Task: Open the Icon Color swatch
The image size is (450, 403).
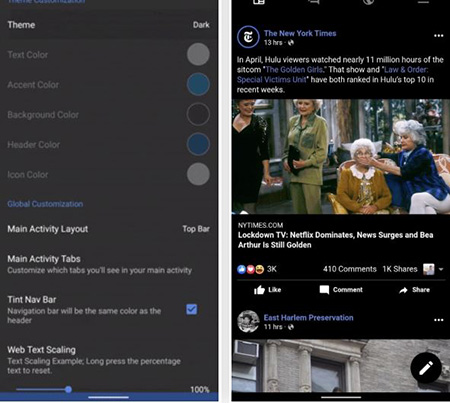Action: [198, 174]
